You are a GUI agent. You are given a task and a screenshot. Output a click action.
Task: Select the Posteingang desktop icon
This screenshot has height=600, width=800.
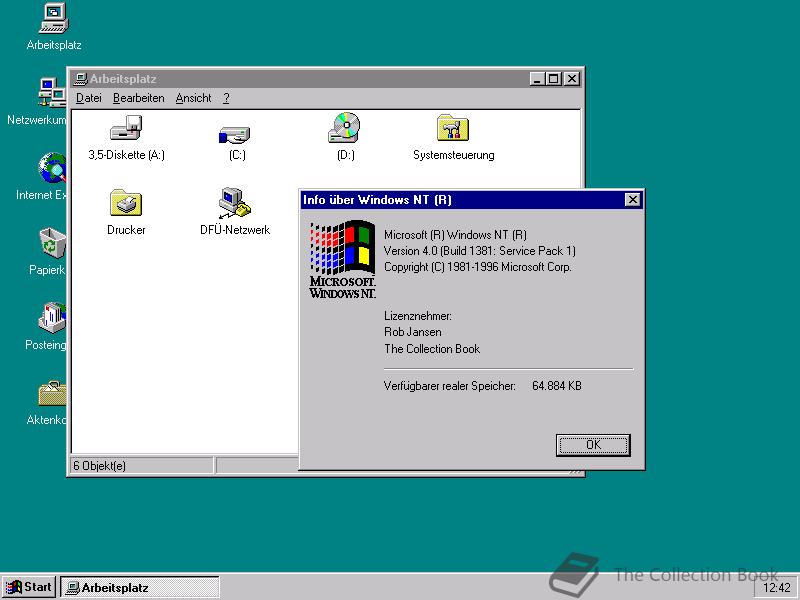pyautogui.click(x=53, y=317)
